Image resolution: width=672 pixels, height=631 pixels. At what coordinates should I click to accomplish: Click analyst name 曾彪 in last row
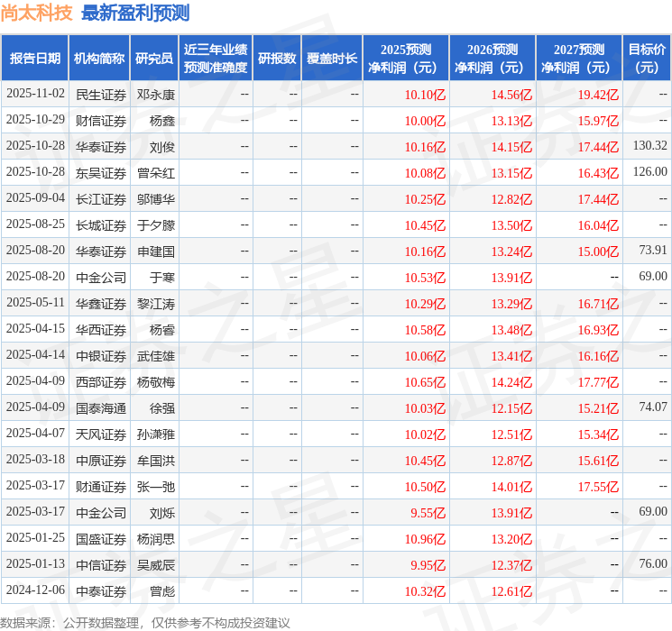(162, 591)
